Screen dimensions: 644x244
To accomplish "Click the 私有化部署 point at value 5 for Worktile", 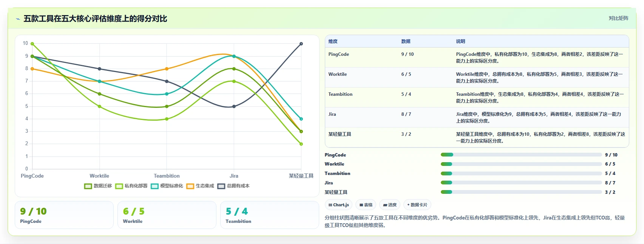I will [x=99, y=106].
